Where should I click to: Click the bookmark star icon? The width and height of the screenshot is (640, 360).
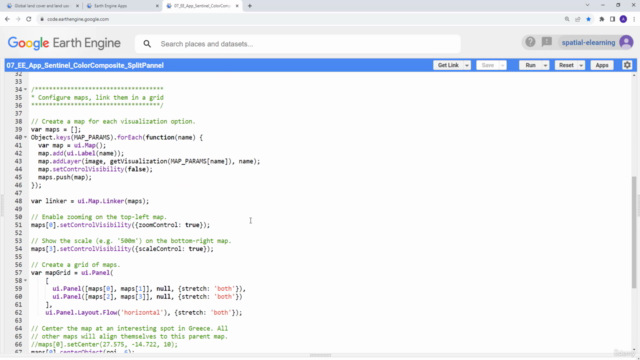(x=588, y=19)
